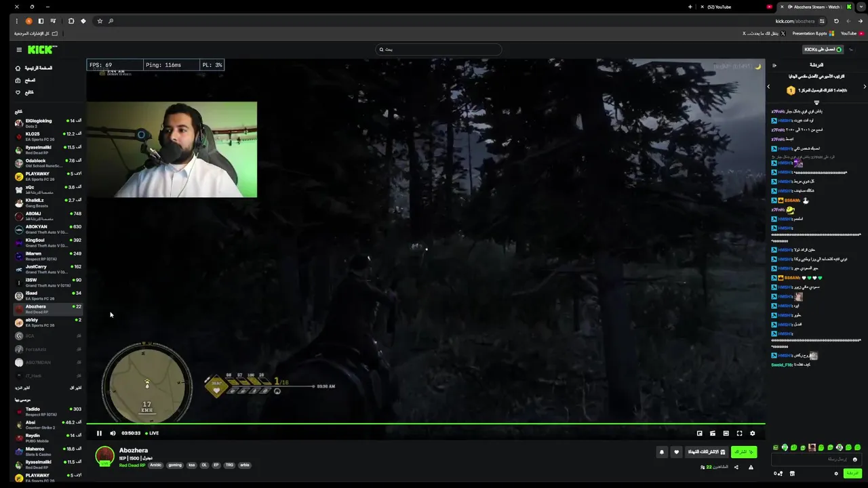Click the green subscribe button
The height and width of the screenshot is (488, 868).
(744, 451)
